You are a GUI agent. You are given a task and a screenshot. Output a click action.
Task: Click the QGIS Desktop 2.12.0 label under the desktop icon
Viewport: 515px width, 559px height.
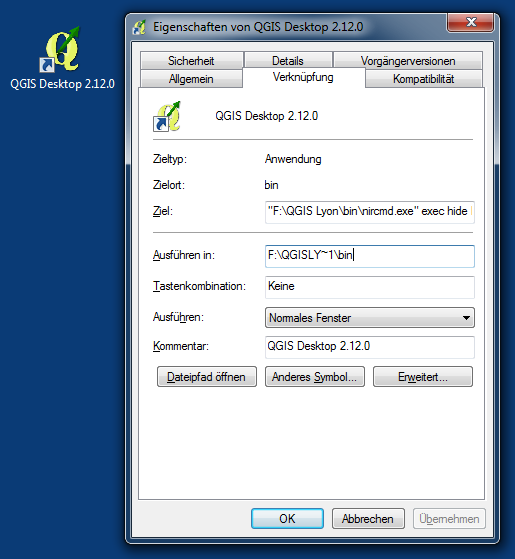coord(62,84)
